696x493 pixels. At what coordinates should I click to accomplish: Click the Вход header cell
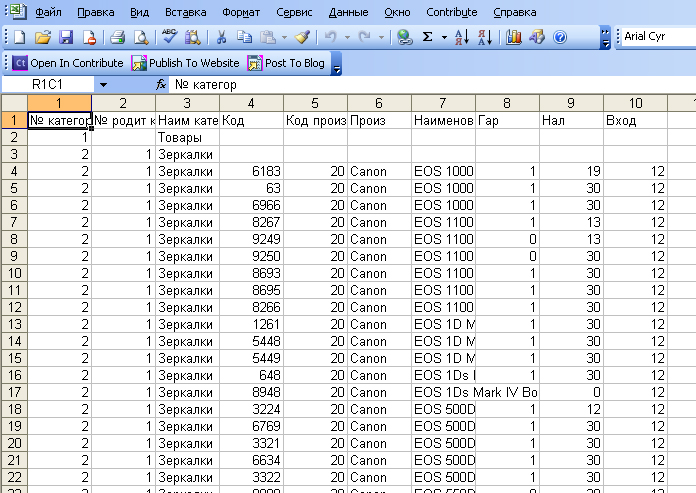point(635,121)
